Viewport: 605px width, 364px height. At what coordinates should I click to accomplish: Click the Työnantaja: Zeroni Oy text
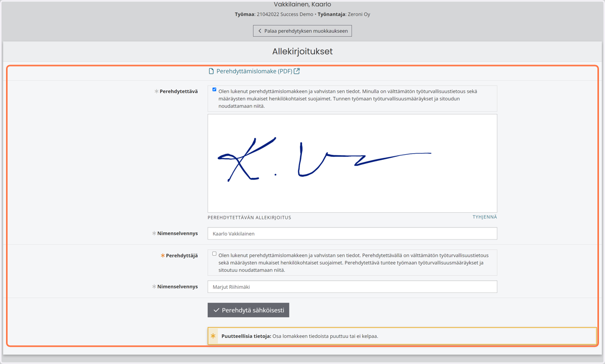[344, 14]
